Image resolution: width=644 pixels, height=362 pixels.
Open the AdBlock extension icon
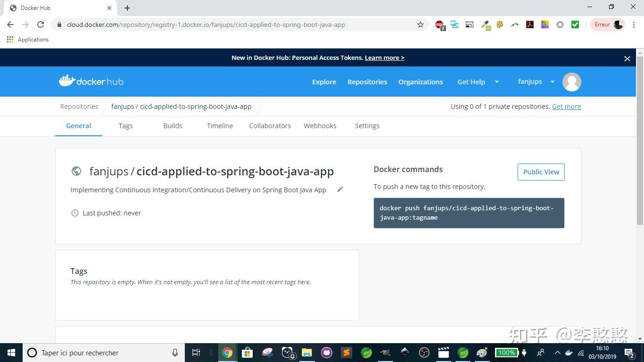(439, 25)
